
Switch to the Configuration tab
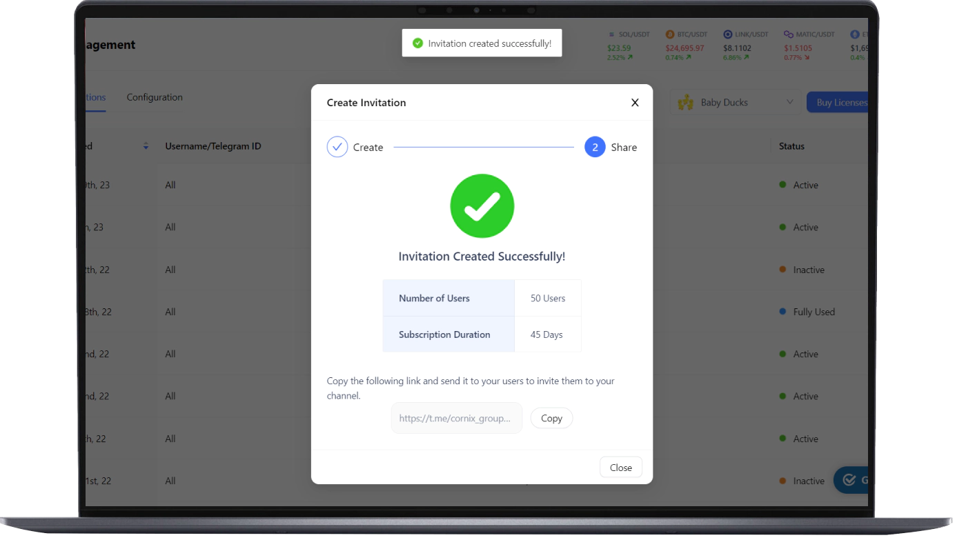pyautogui.click(x=155, y=97)
